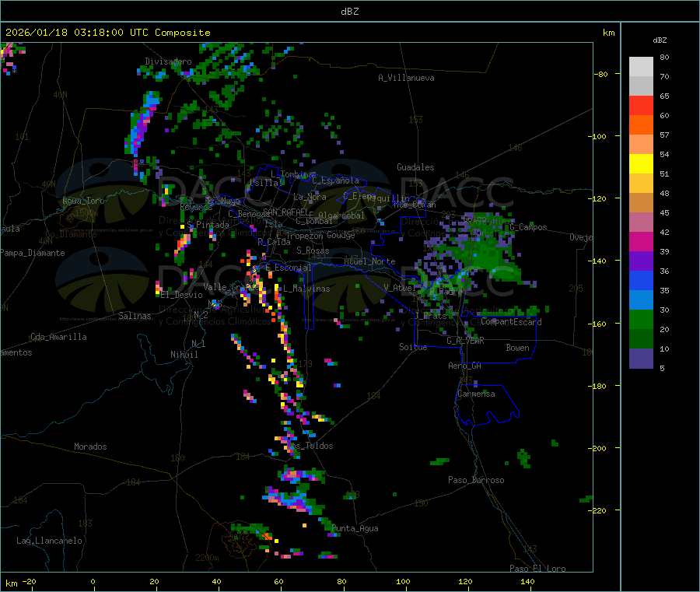Click the 39 dBZ violet legend swatch
Image resolution: width=700 pixels, height=592 pixels.
(641, 261)
